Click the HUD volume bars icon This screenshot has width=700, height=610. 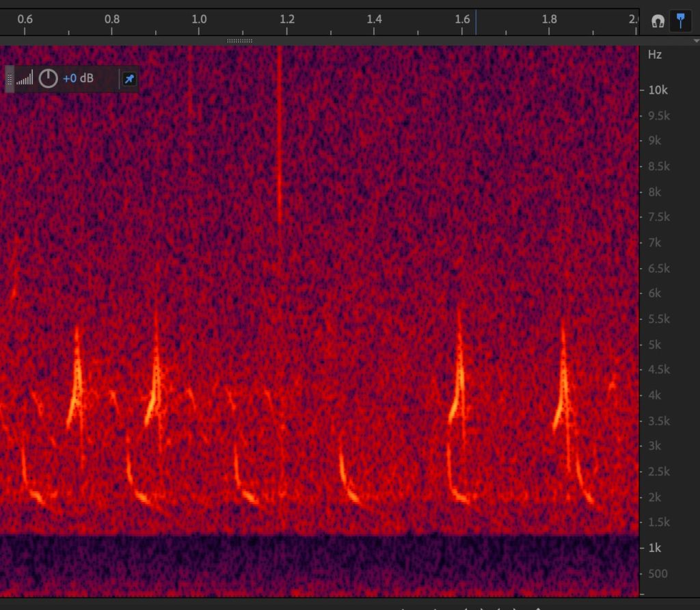[x=25, y=79]
